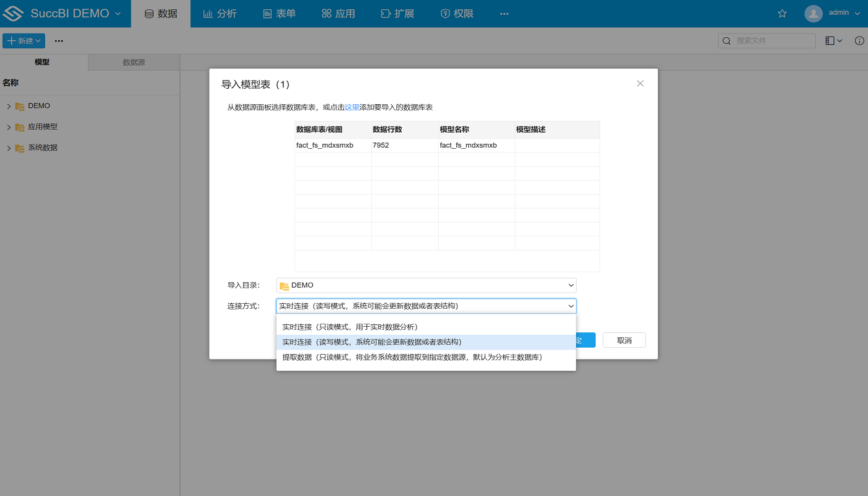Choose 提取数据 connection option
The width and height of the screenshot is (868, 496).
412,357
